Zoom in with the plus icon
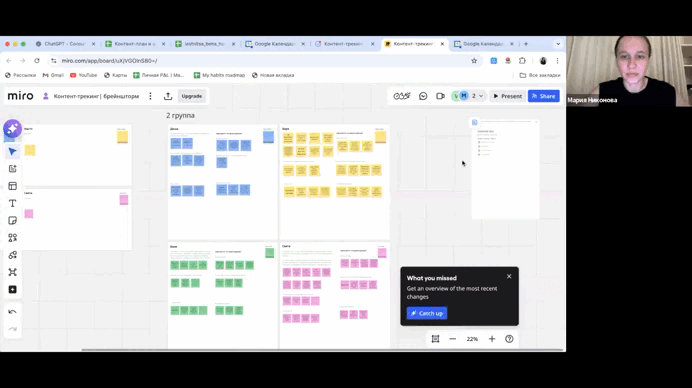The height and width of the screenshot is (388, 692). (x=492, y=339)
